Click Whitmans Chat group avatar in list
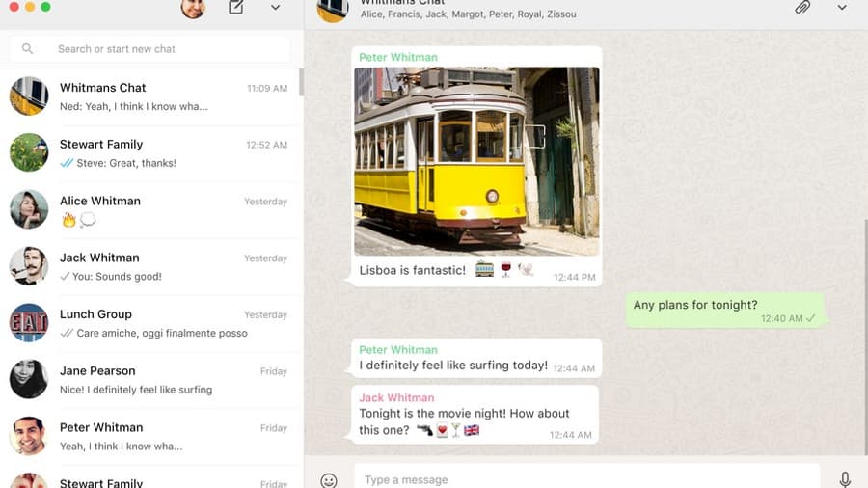Screen dimensions: 868x488 coord(29,96)
